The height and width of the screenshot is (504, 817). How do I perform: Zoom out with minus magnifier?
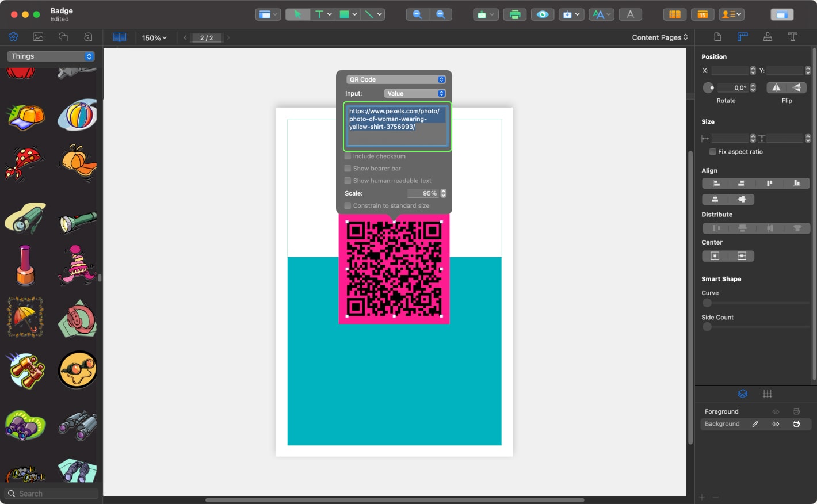[x=417, y=14]
